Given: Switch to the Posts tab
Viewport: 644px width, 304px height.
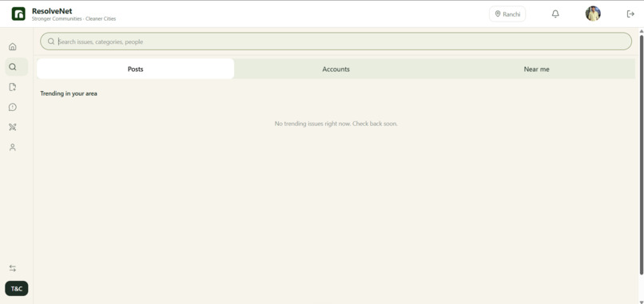Looking at the screenshot, I should [136, 69].
